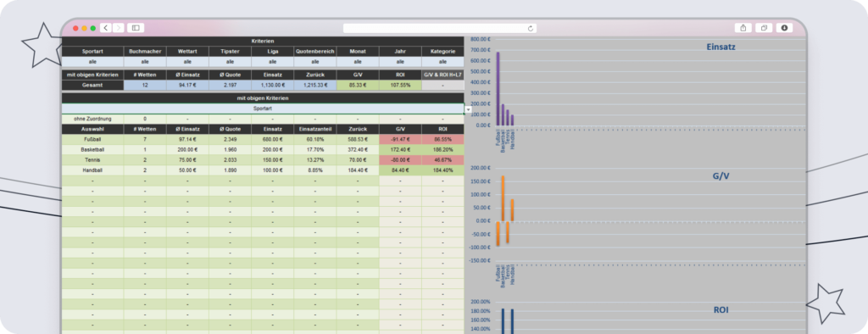Click the browser forward arrow
868x334 pixels.
coord(119,28)
